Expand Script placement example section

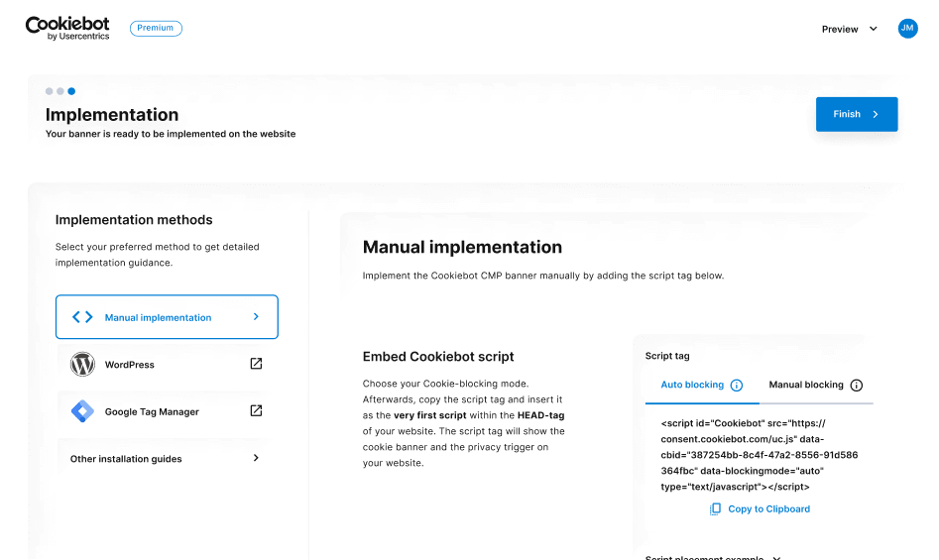pyautogui.click(x=713, y=556)
